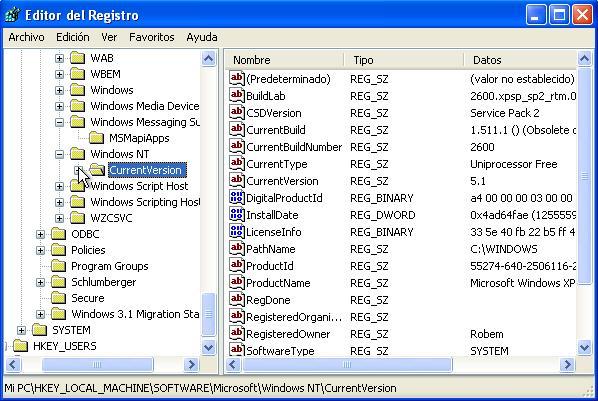The width and height of the screenshot is (598, 401).
Task: Click the values pane horizontal scrollbar thumb
Action: coord(347,365)
